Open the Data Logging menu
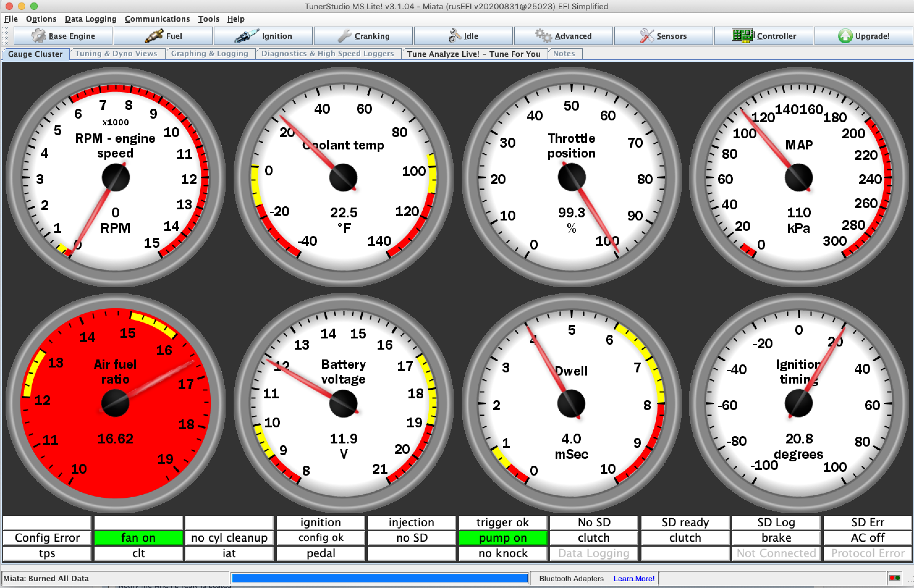This screenshot has width=914, height=588. [91, 19]
